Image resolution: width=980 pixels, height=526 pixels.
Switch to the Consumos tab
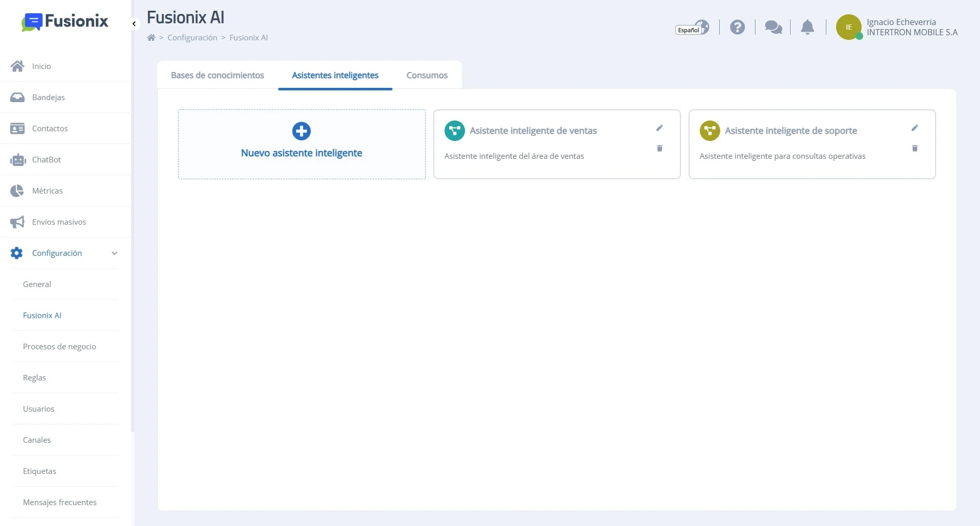click(427, 75)
